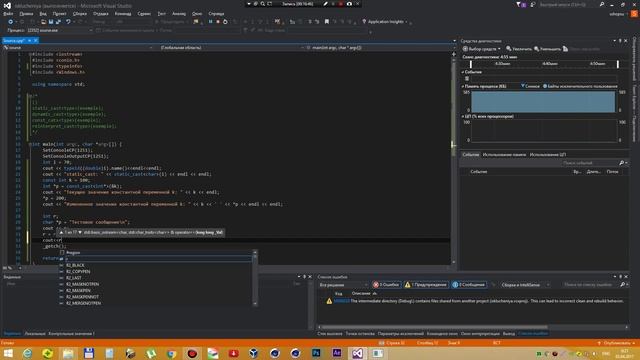Click the MSB warning code link
This screenshot has width=640, height=360.
point(342,301)
